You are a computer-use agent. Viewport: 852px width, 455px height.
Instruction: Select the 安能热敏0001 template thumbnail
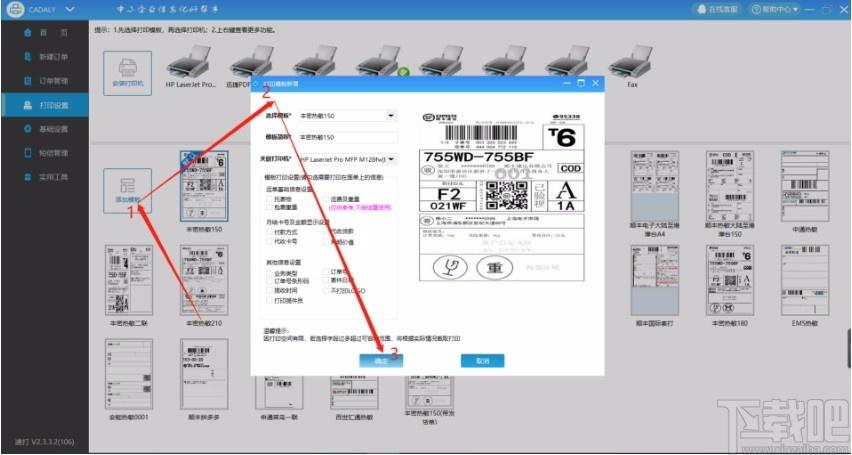coord(129,374)
